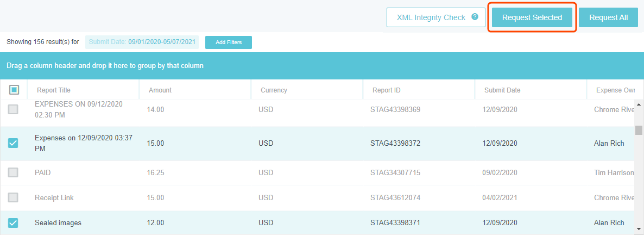Click the scrollbar up arrow

(639, 104)
